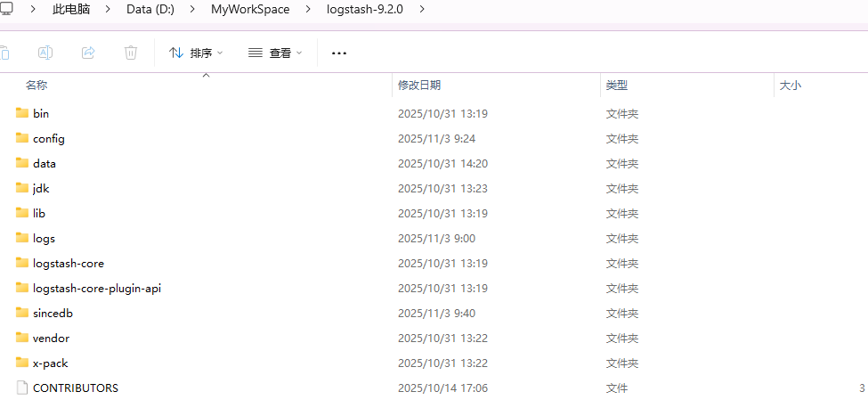
Task: Select the sincedb folder icon
Action: (22, 313)
